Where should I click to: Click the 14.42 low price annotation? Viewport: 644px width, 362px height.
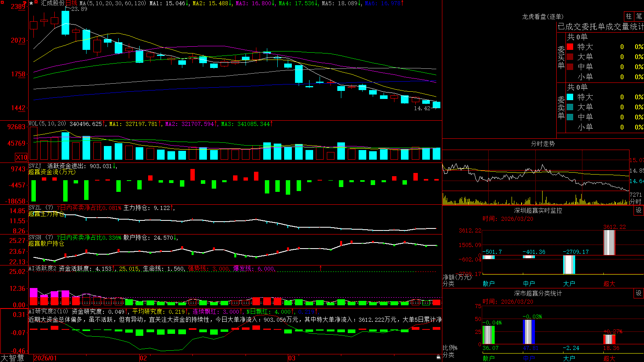pyautogui.click(x=422, y=108)
